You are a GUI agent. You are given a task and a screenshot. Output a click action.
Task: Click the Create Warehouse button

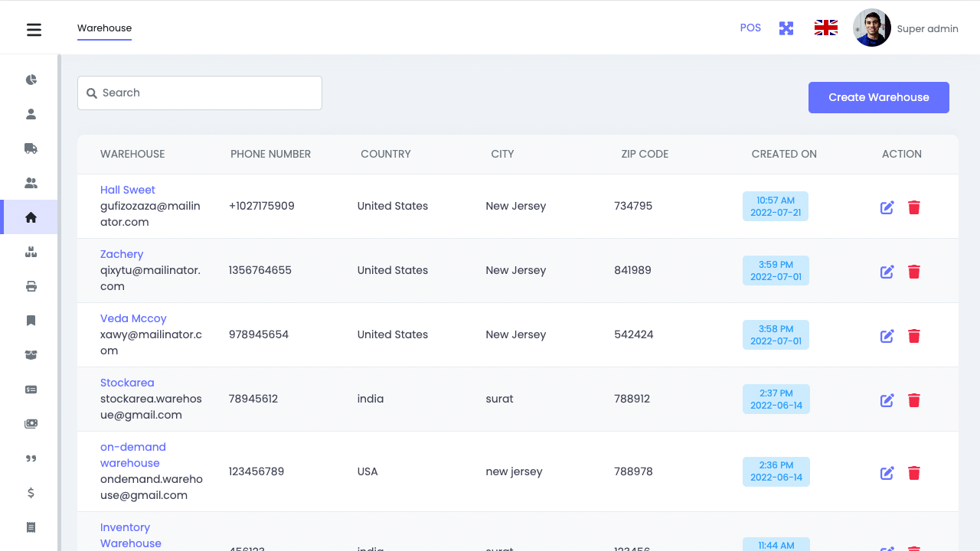tap(878, 97)
